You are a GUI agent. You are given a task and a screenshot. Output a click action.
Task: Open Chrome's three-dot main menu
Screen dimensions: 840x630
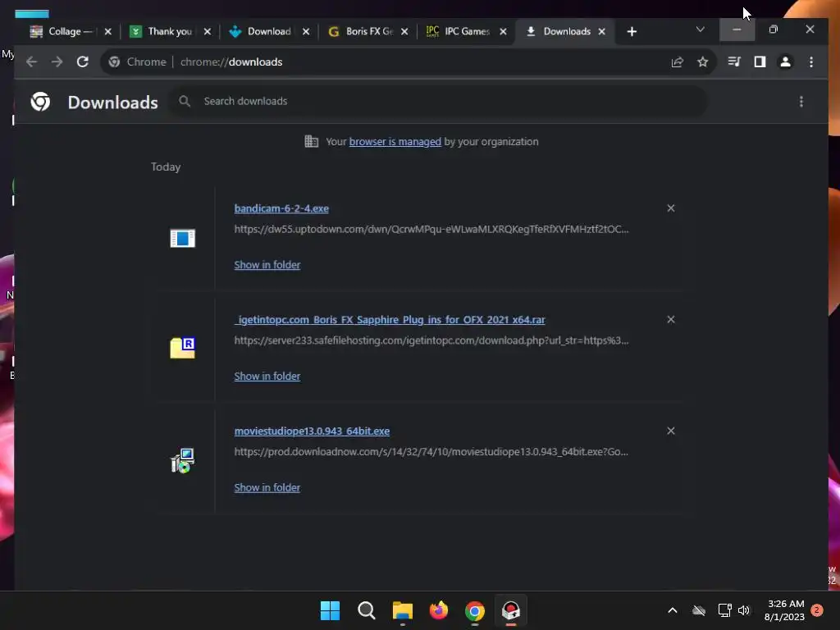point(811,62)
